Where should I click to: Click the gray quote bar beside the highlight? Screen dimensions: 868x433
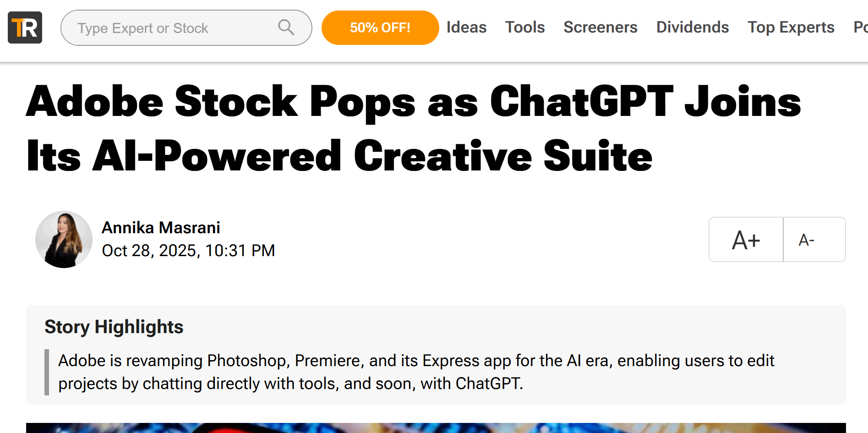(47, 372)
